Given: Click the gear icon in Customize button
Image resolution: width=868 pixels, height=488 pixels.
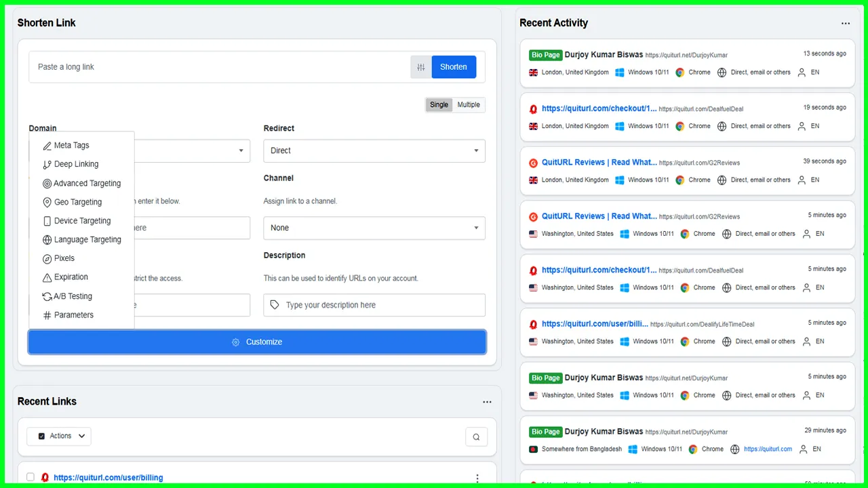Looking at the screenshot, I should (x=235, y=342).
